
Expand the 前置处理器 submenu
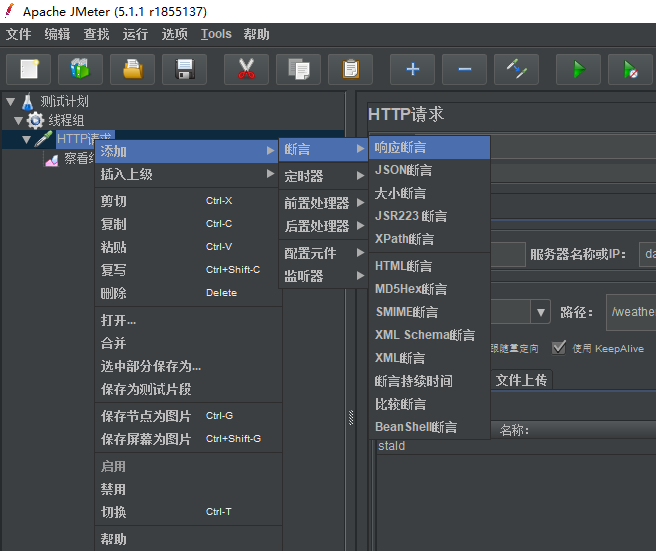pyautogui.click(x=323, y=203)
